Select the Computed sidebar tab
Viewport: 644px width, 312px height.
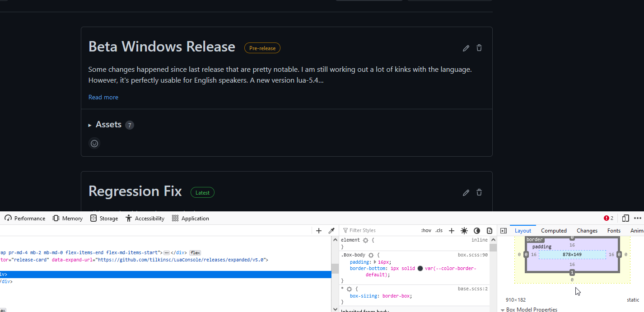click(x=554, y=231)
